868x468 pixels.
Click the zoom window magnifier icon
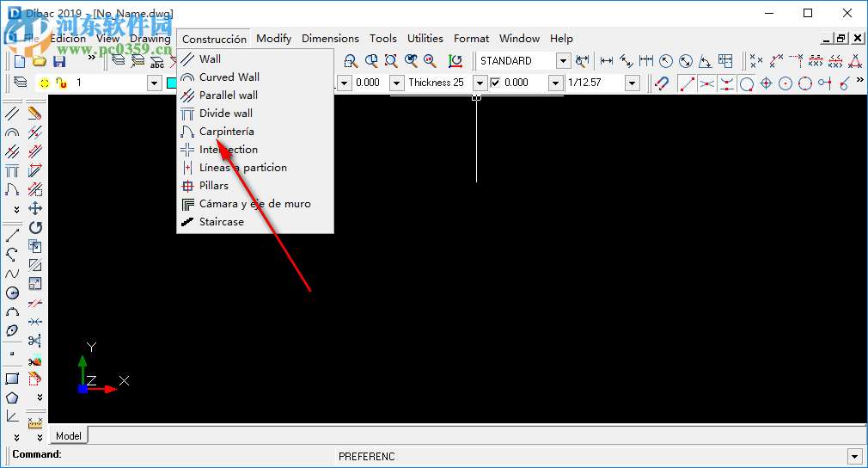351,61
